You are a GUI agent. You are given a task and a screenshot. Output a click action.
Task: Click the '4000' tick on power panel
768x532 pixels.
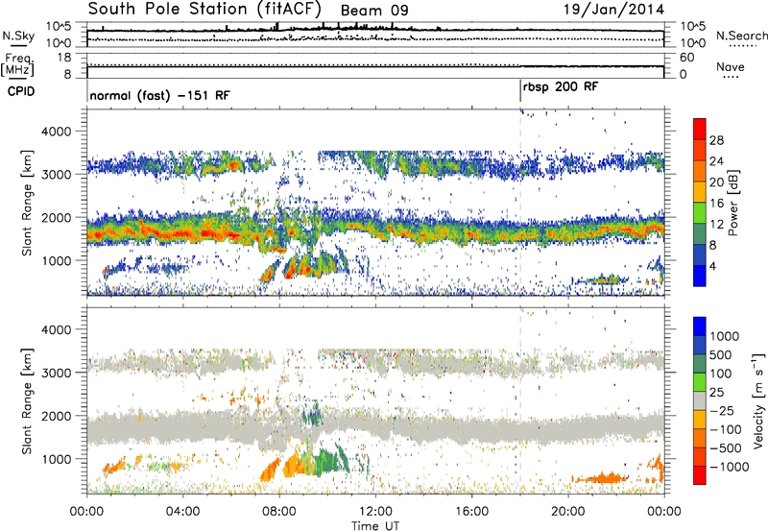[58, 132]
